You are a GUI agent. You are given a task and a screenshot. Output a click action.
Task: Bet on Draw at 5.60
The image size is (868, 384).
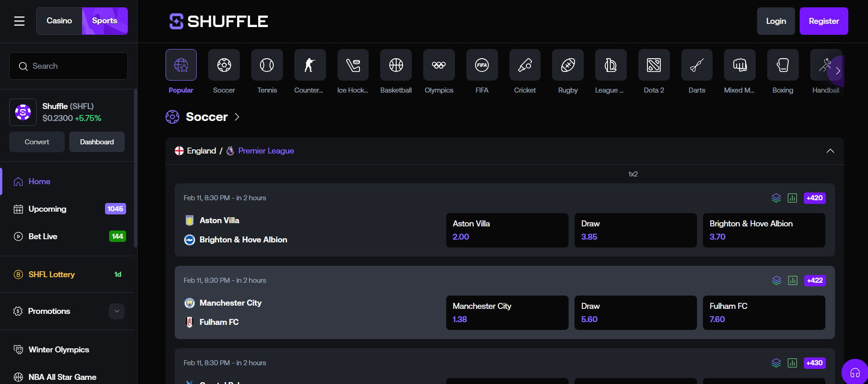[x=636, y=313]
